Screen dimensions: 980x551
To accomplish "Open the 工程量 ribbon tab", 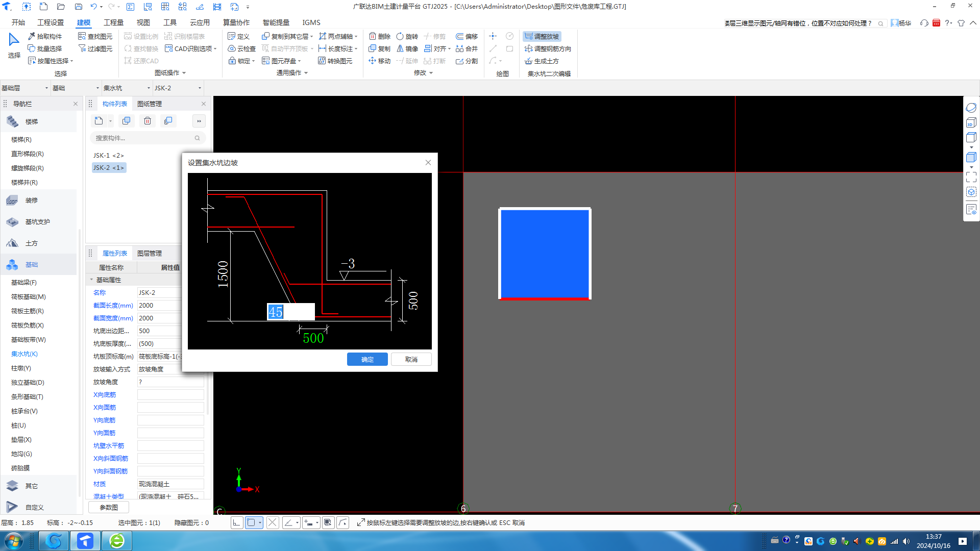I will [x=113, y=22].
